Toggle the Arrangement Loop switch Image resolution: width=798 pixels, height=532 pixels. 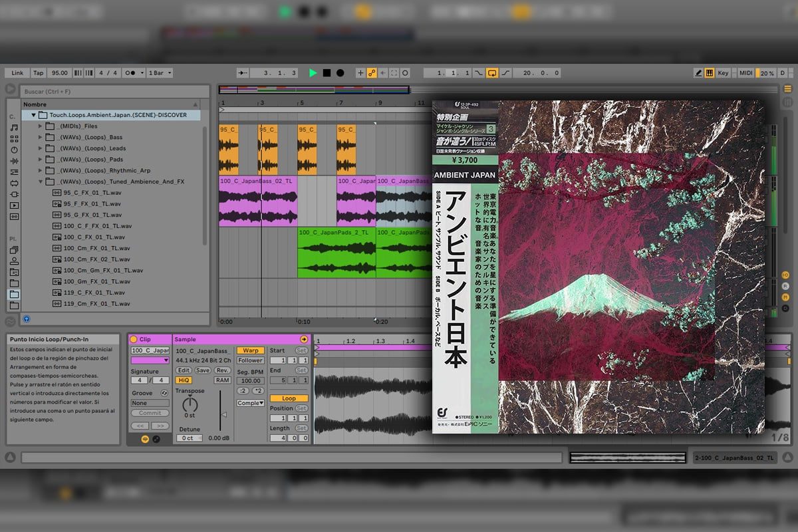[x=493, y=73]
